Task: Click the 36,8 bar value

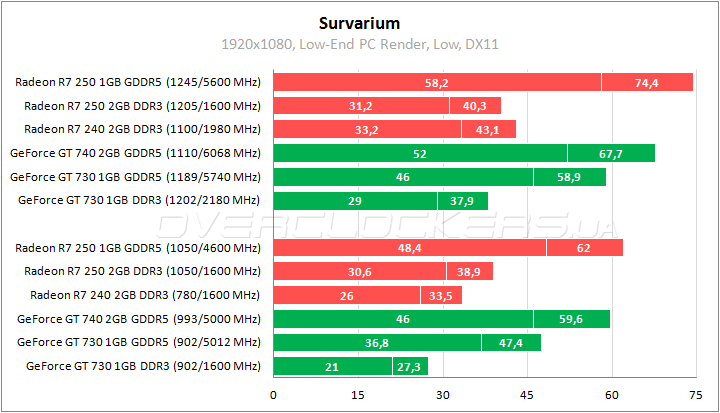Action: [x=377, y=343]
